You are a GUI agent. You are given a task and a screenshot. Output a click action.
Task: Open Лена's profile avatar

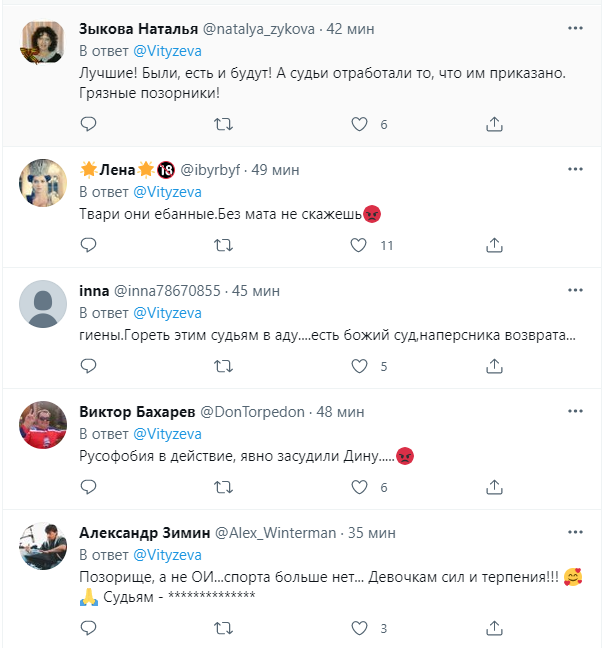point(43,183)
